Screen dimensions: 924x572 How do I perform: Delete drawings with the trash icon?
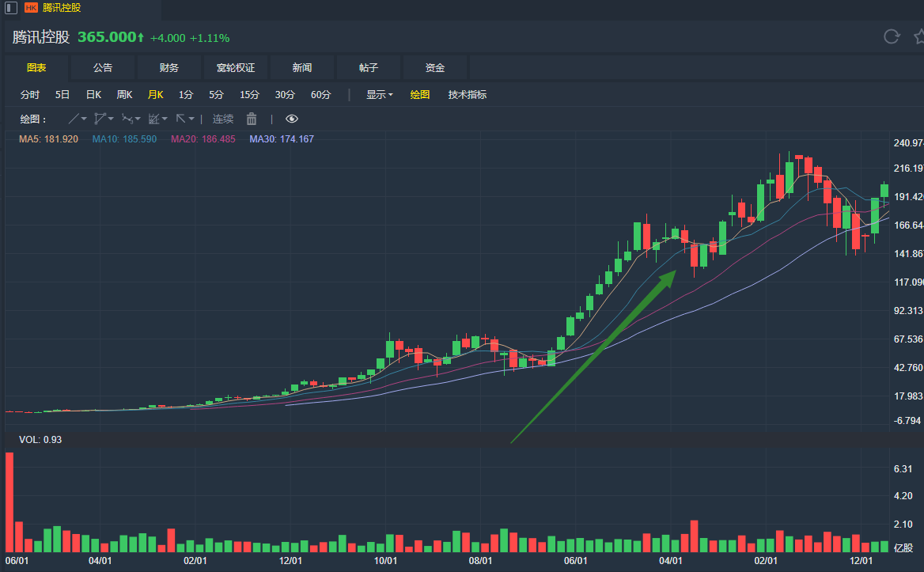251,119
